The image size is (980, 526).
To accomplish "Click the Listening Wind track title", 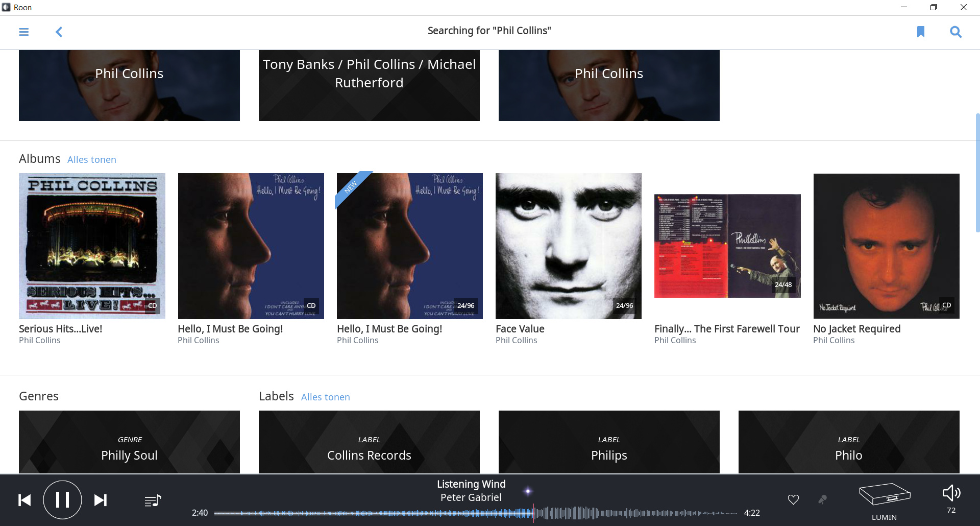I will tap(471, 484).
